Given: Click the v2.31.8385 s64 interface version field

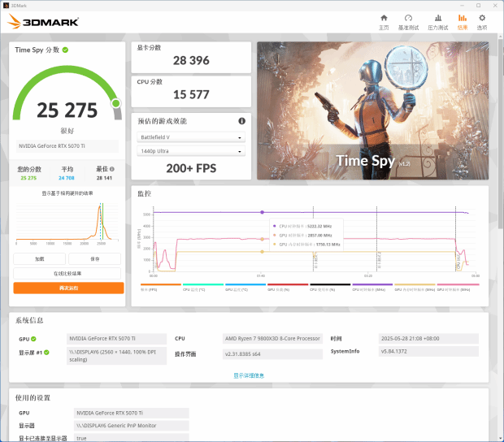Looking at the screenshot, I should (x=272, y=354).
